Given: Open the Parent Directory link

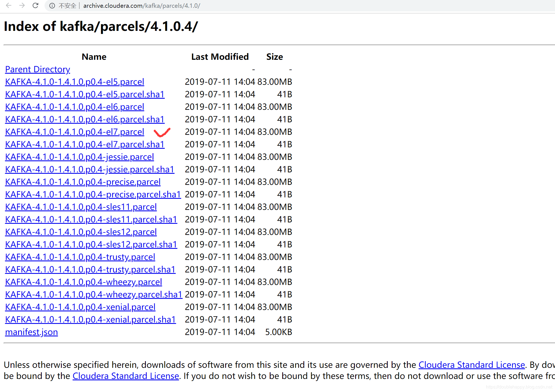Looking at the screenshot, I should (38, 69).
